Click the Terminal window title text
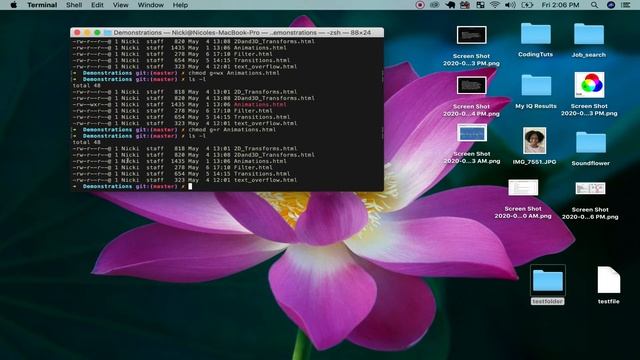This screenshot has width=640, height=360. click(242, 32)
